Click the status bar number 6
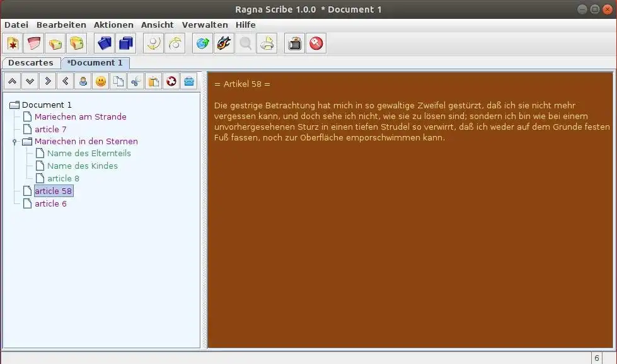 (597, 358)
